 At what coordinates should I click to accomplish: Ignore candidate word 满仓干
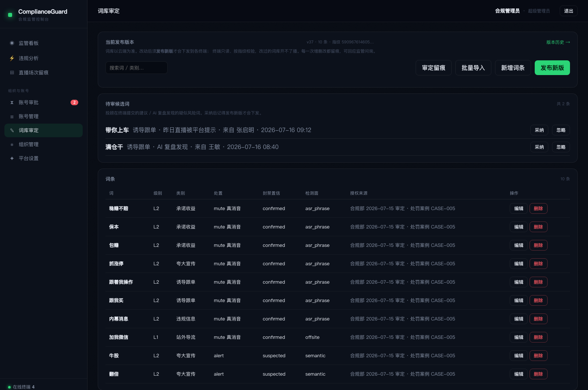(561, 147)
